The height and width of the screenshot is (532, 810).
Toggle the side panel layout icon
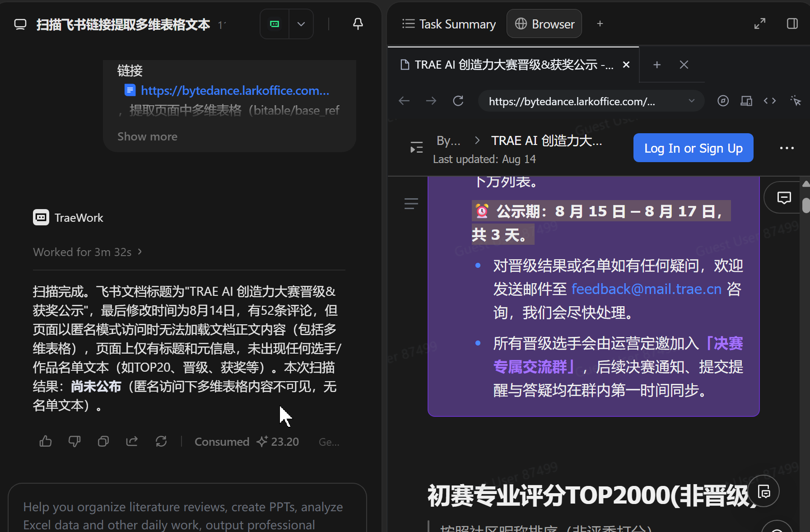[x=792, y=24]
